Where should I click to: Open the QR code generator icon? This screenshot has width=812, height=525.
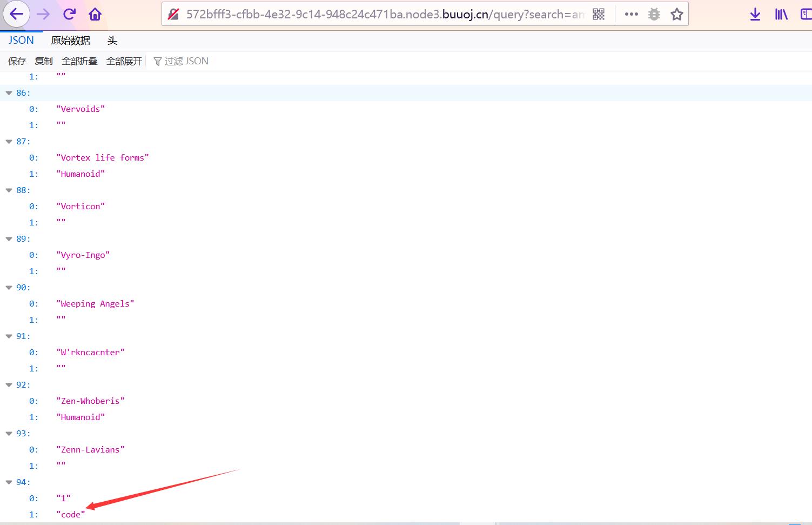pos(599,15)
